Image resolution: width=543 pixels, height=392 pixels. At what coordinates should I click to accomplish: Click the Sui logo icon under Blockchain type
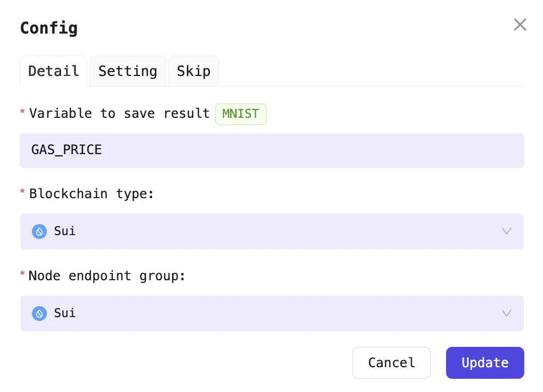(39, 231)
